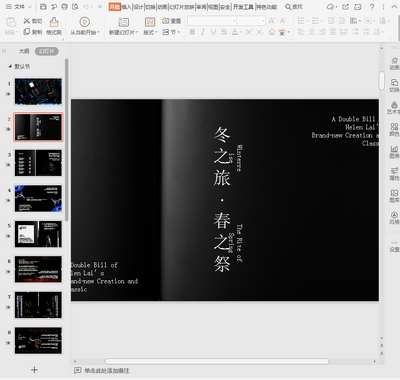Image resolution: width=400 pixels, height=380 pixels.
Task: Click the vertical Chinese title on the slide
Action: tap(222, 199)
